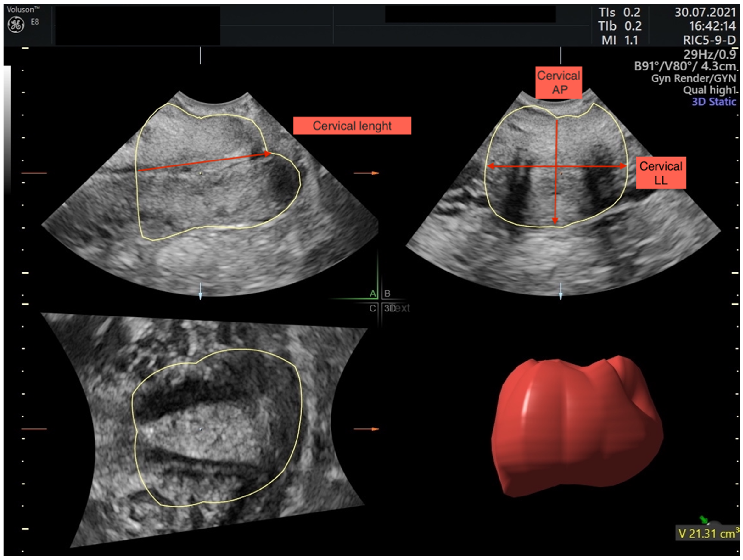
Task: Click the Cervical LL annotation label
Action: tap(661, 173)
